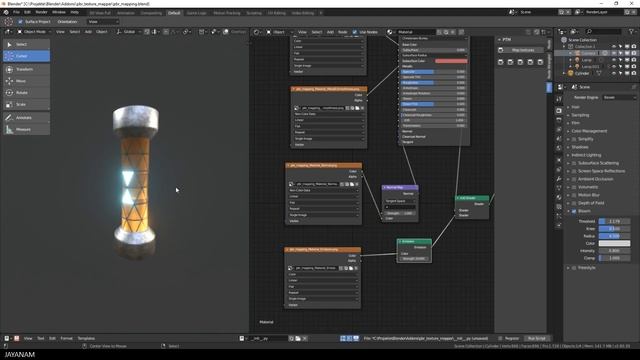The width and height of the screenshot is (640, 360).
Task: Hide Collection 1 with its eye icon
Action: coord(614,47)
